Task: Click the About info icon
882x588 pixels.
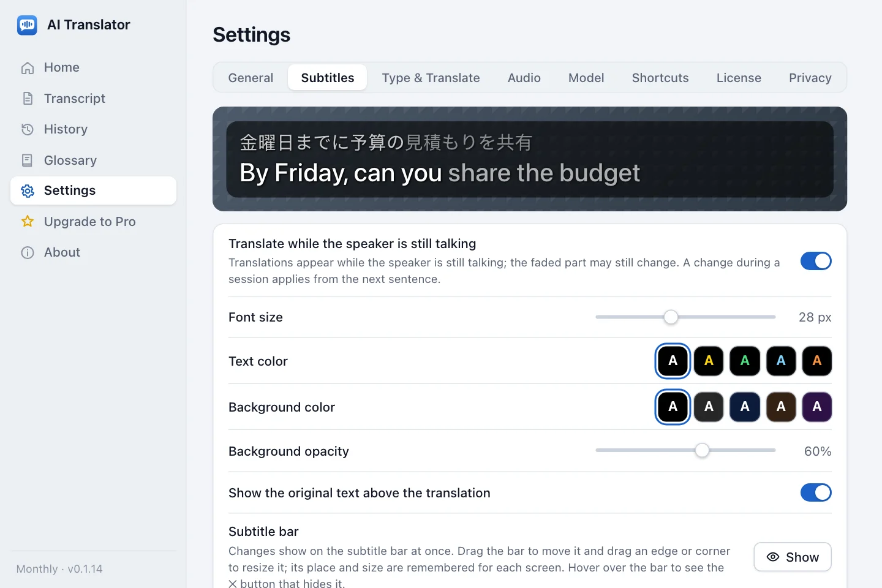Action: coord(28,252)
